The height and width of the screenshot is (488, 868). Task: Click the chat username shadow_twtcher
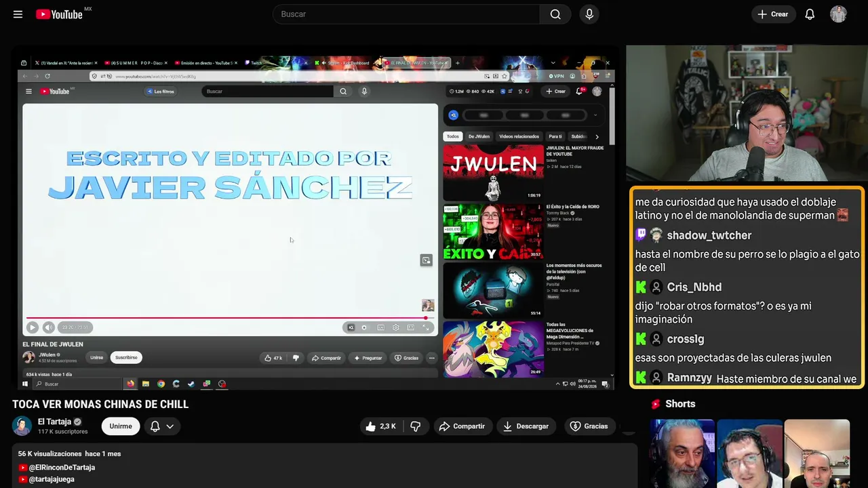pyautogui.click(x=709, y=235)
